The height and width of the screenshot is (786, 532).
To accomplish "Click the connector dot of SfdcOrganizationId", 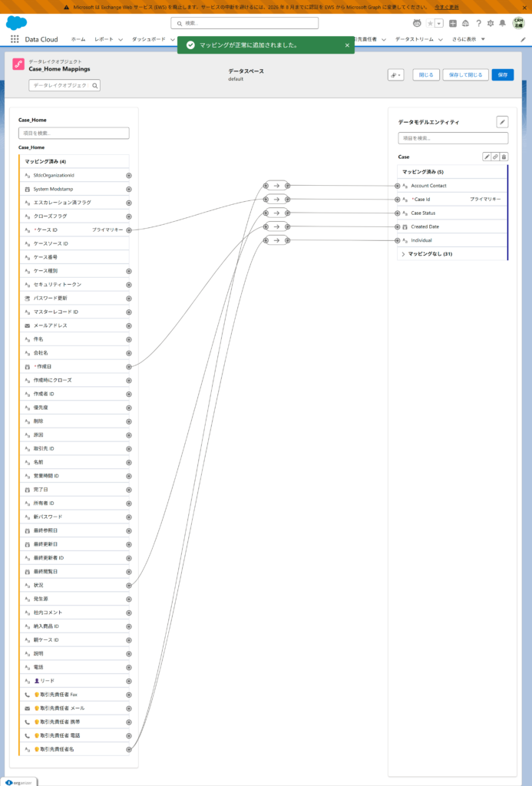I will 129,176.
